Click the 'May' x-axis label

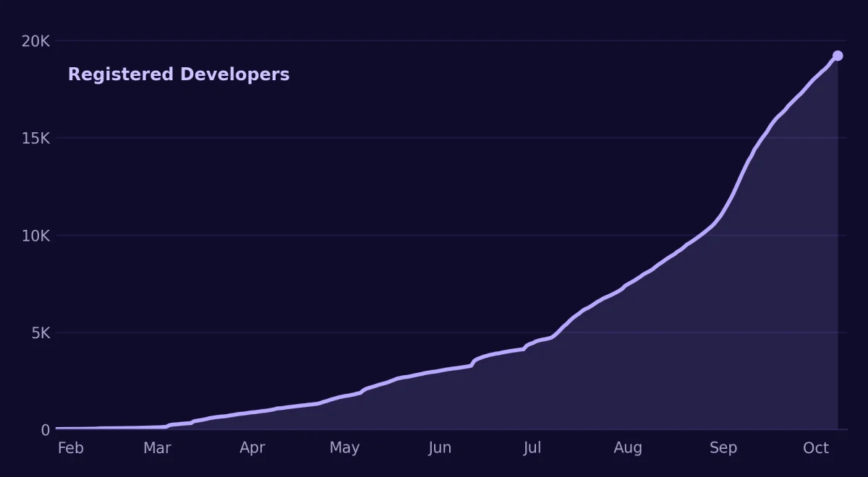click(344, 448)
